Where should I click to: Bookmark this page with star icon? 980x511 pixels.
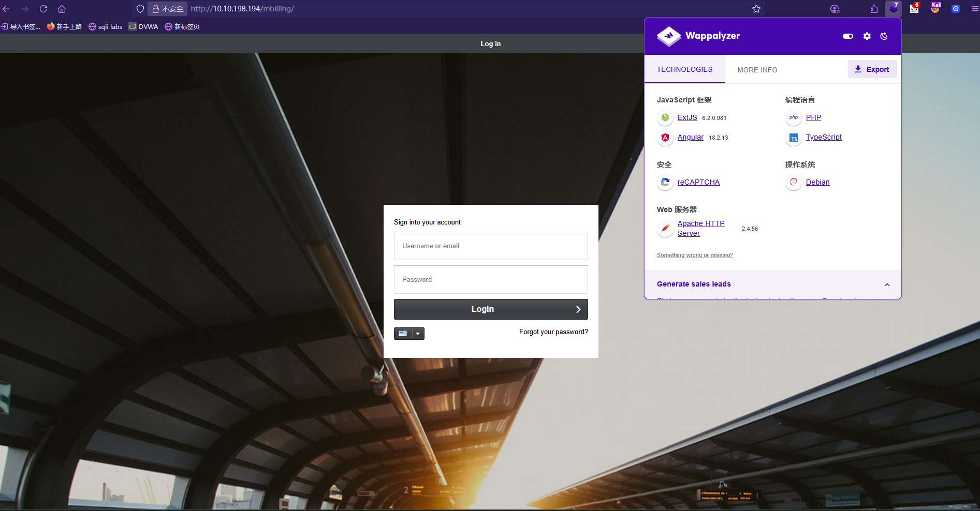pyautogui.click(x=756, y=9)
